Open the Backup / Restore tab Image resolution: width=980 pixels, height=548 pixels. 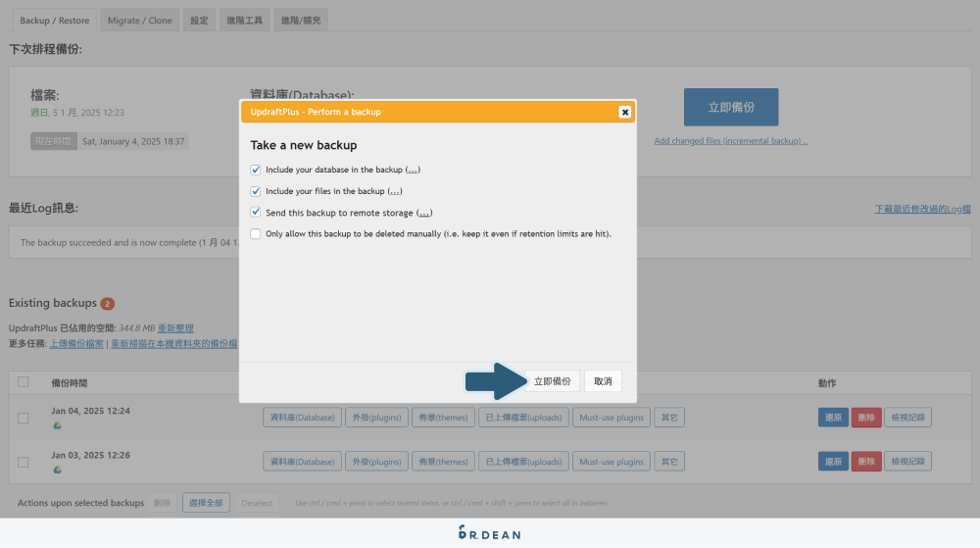point(54,20)
